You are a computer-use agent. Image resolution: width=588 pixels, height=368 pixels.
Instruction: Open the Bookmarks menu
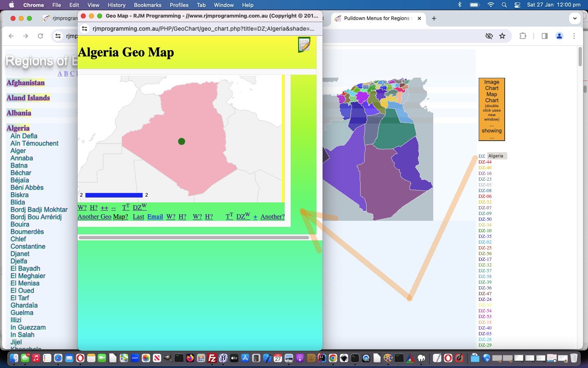(147, 5)
